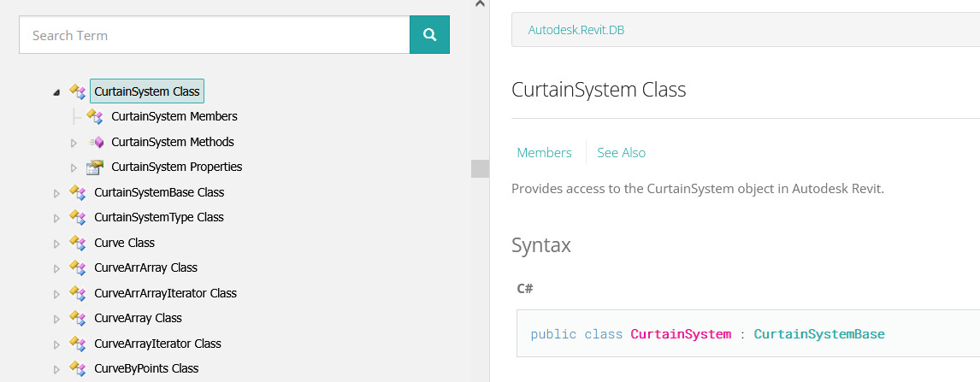Click the pink CurtainSystem name in code
This screenshot has width=980, height=382.
(x=681, y=334)
